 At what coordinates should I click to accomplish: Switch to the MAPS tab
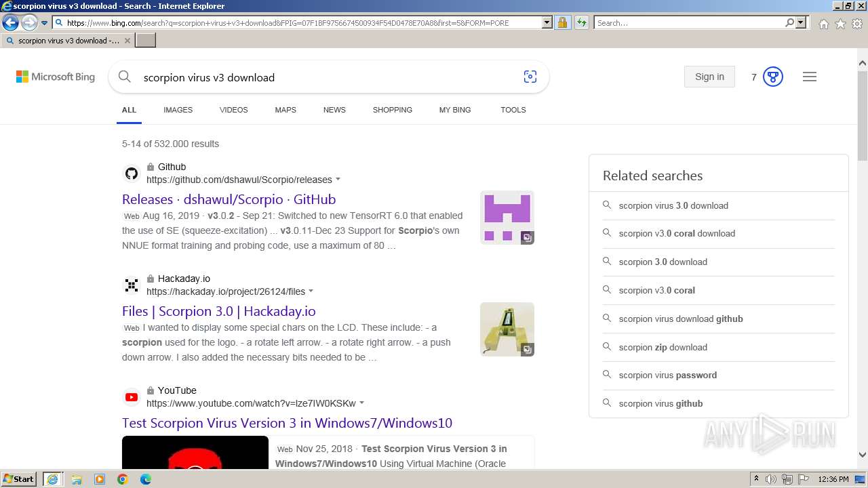285,110
